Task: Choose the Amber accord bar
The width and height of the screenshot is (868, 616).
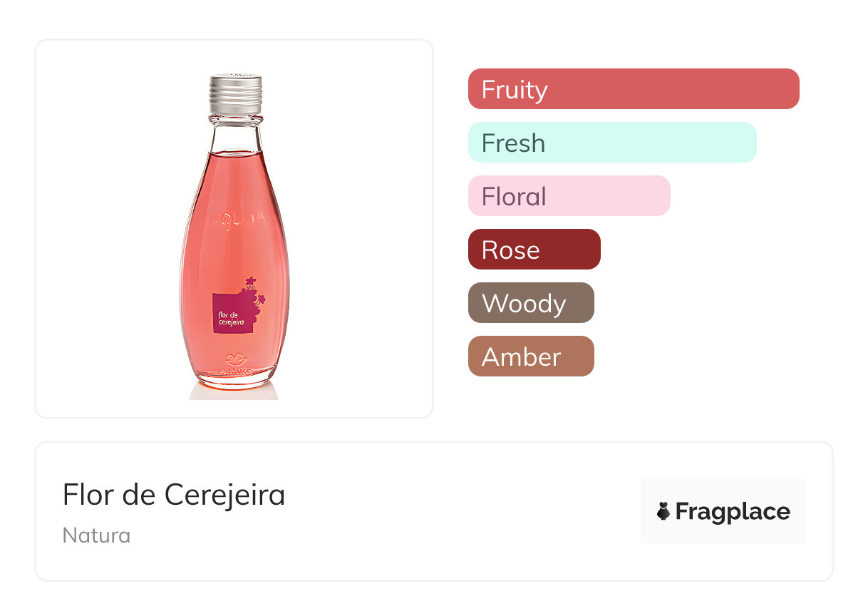Action: coord(531,356)
